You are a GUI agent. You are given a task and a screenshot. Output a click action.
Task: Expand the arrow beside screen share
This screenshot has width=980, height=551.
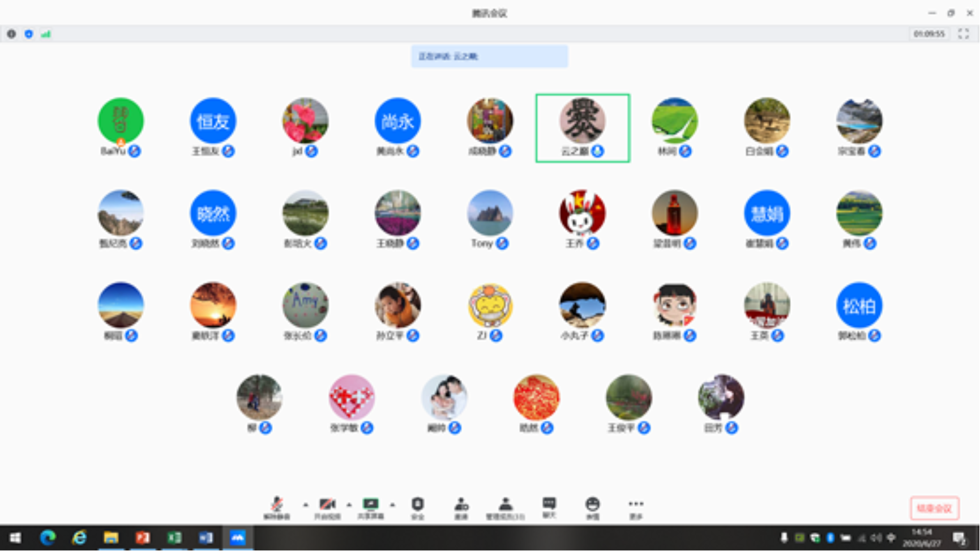[392, 504]
